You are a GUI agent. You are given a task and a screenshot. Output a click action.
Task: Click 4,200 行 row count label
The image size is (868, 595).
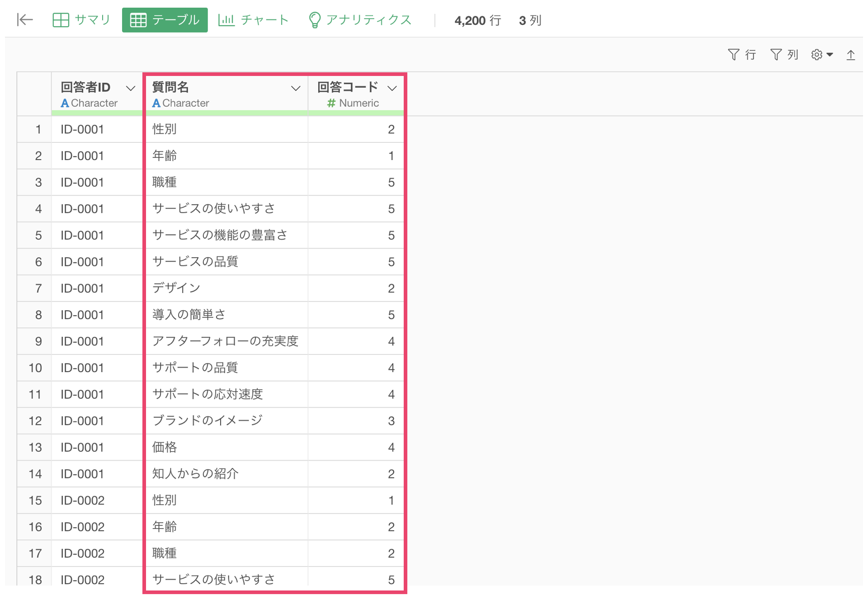tap(477, 20)
